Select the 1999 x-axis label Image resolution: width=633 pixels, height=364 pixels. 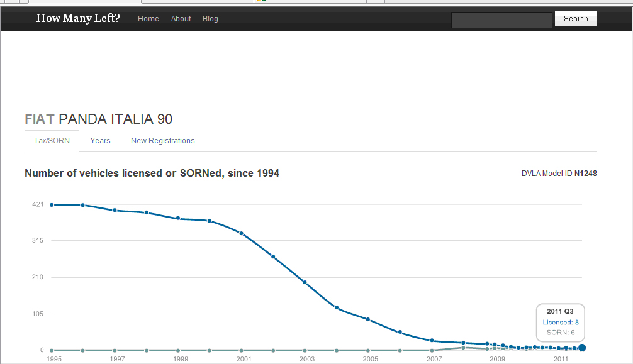(x=181, y=359)
